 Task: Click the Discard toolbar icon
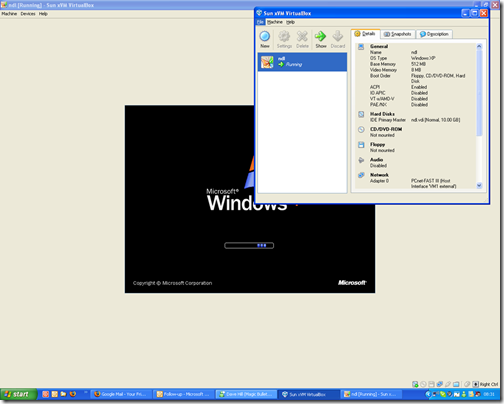point(338,36)
